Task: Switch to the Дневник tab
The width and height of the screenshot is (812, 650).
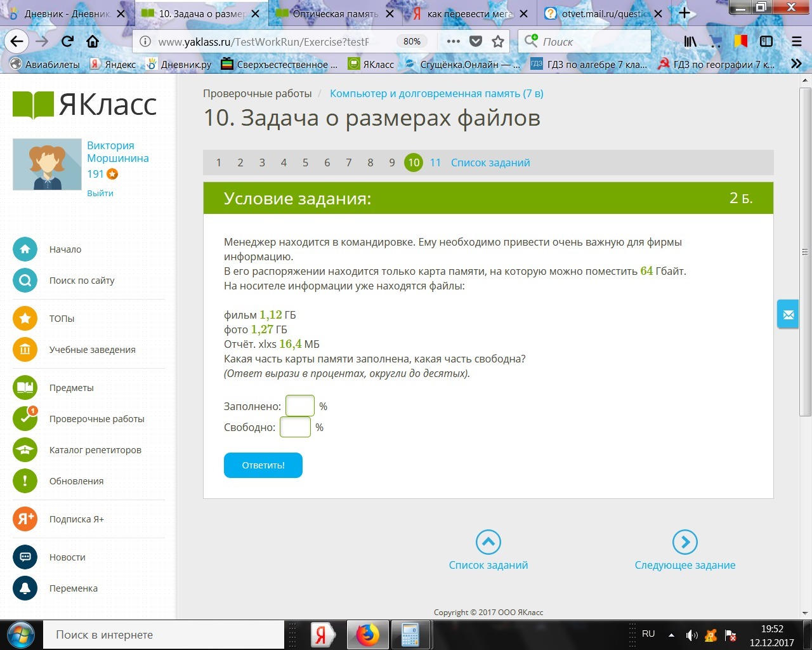Action: [x=67, y=13]
